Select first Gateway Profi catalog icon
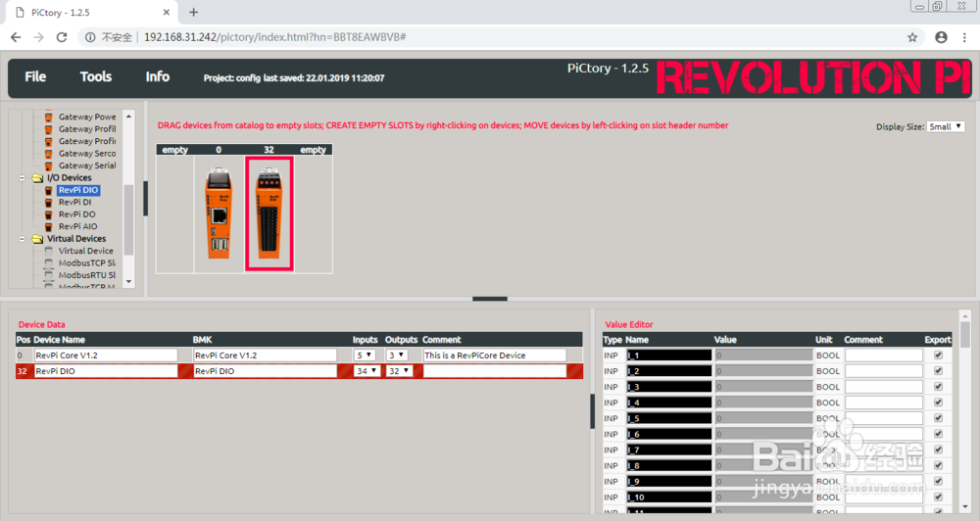The width and height of the screenshot is (980, 521). (48, 129)
